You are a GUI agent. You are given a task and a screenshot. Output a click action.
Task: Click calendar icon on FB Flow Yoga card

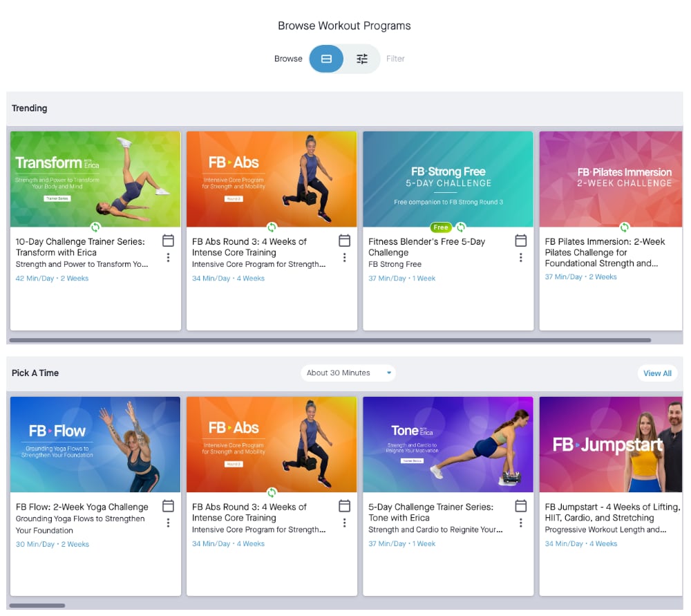click(x=168, y=506)
